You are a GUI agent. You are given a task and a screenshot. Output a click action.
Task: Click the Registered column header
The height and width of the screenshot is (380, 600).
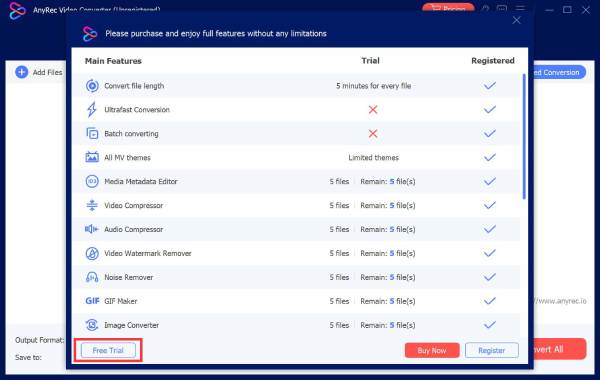493,60
